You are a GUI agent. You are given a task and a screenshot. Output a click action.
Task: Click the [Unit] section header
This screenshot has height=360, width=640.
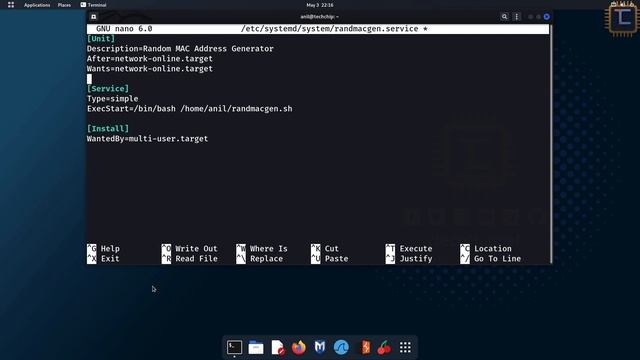click(x=101, y=39)
